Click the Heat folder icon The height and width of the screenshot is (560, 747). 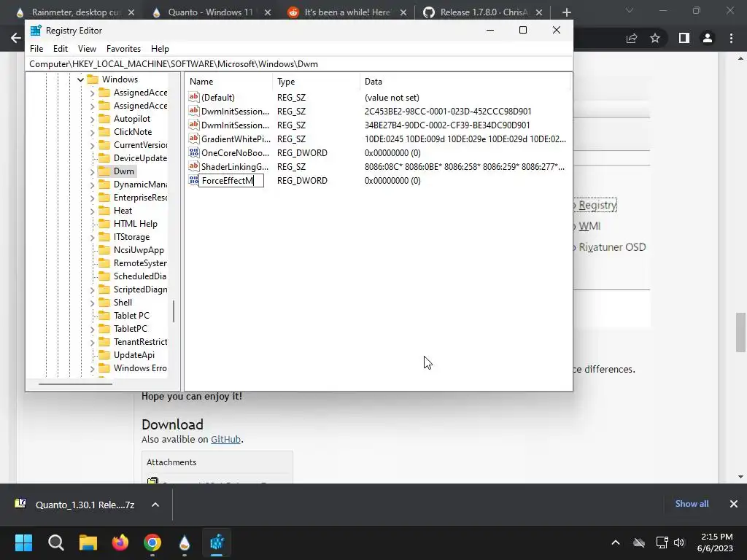tap(104, 211)
